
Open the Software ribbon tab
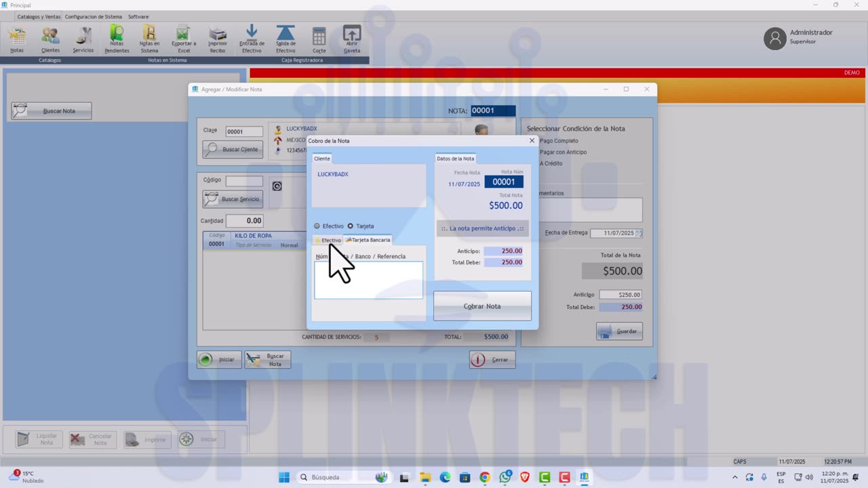click(138, 16)
